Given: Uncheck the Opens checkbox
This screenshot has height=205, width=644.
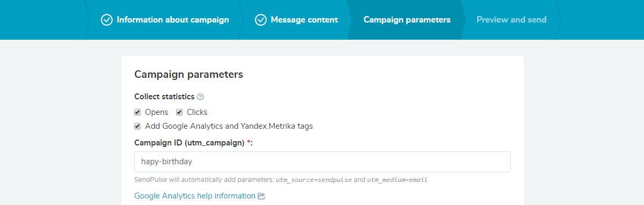Looking at the screenshot, I should (x=137, y=112).
